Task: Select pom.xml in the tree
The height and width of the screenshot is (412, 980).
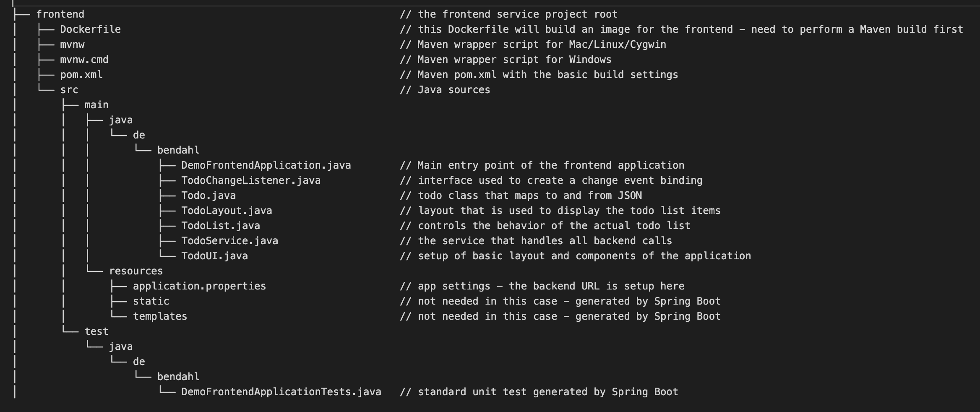Action: [81, 75]
